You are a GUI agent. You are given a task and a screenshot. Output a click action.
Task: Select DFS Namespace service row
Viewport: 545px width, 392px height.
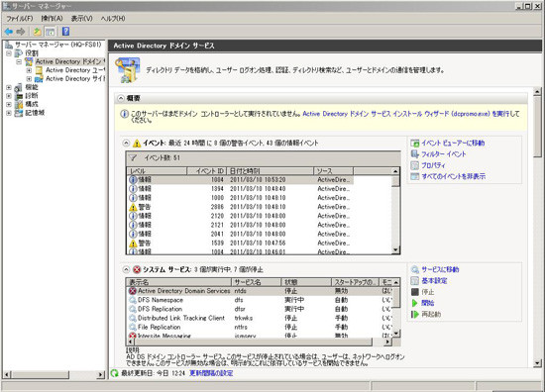point(260,300)
